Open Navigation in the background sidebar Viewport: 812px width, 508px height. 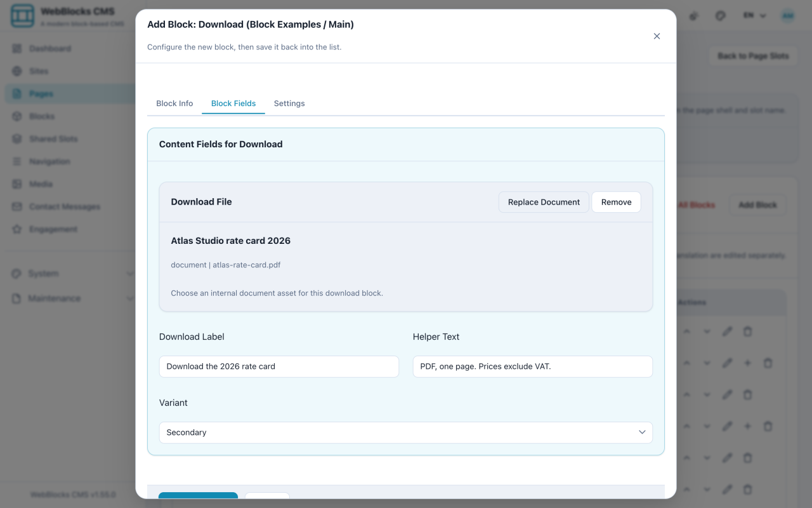(x=69, y=161)
